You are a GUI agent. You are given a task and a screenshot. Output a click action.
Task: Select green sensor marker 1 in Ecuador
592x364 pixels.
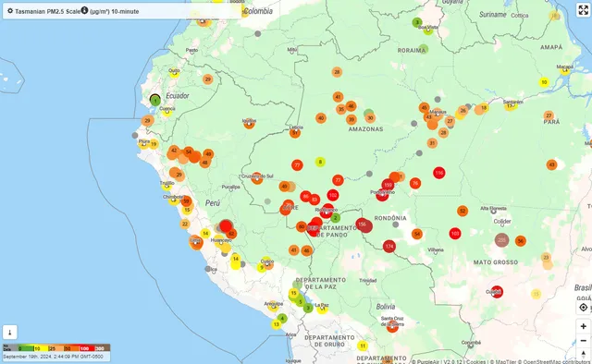point(155,101)
